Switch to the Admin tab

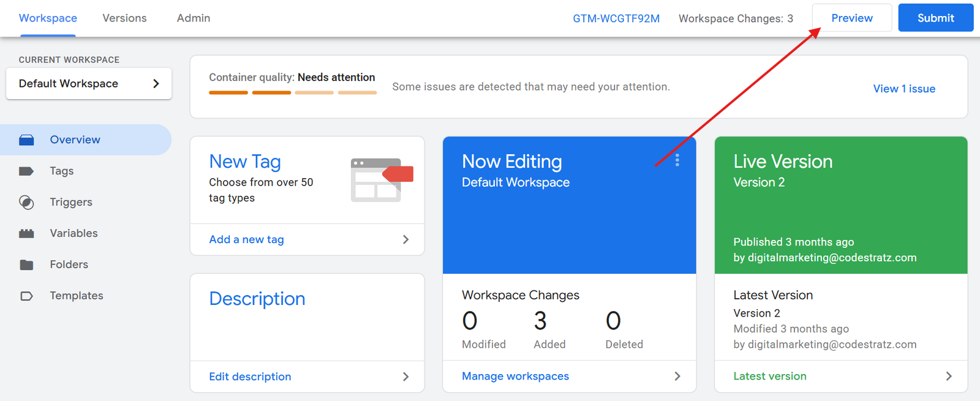(194, 18)
